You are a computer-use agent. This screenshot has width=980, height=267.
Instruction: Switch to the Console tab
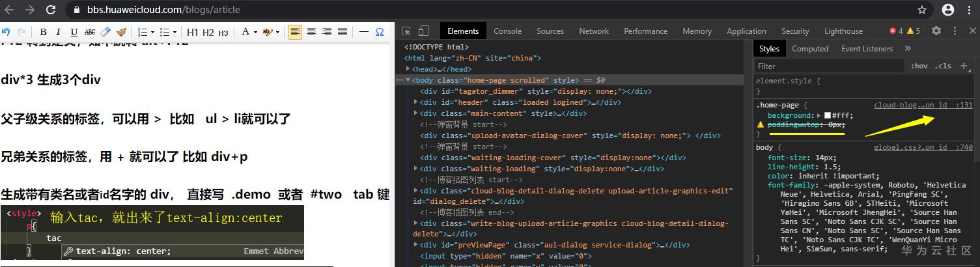507,31
